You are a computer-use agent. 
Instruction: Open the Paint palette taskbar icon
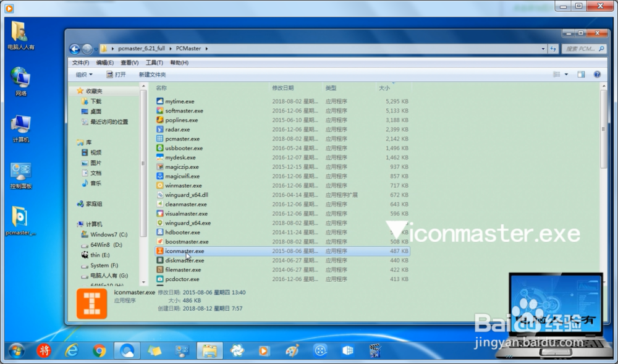coord(292,350)
